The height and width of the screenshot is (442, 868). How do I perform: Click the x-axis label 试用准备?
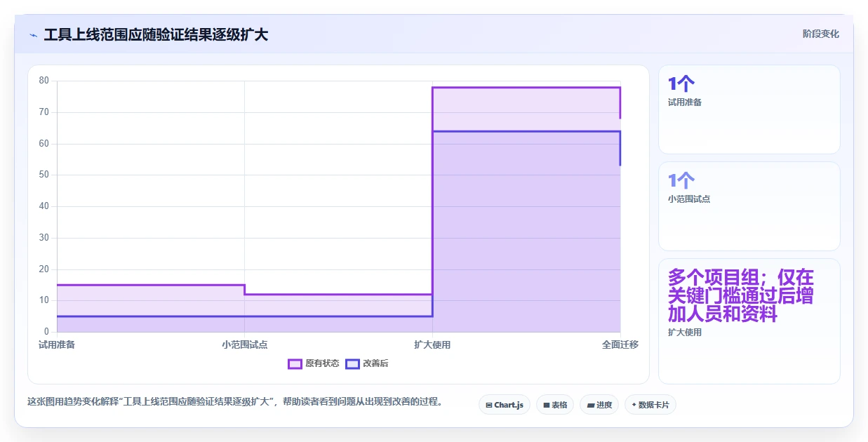pos(57,344)
